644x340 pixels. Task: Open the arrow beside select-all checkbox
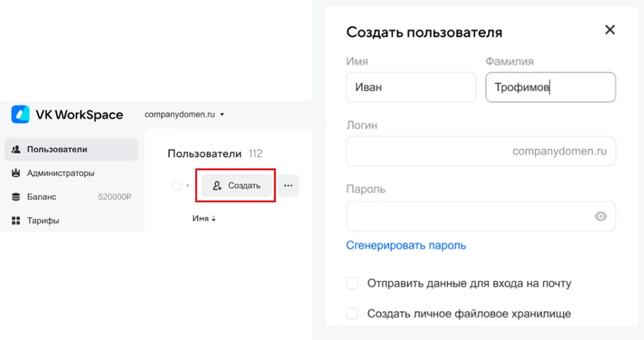[188, 186]
